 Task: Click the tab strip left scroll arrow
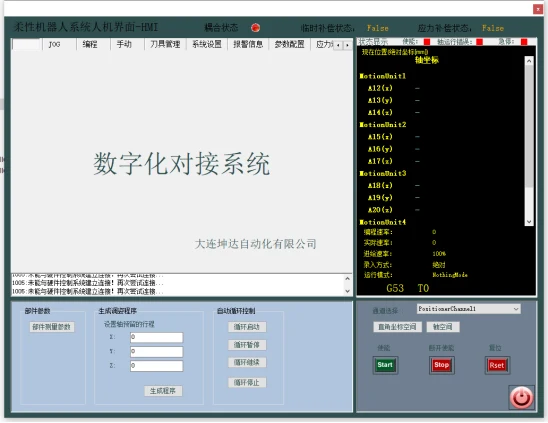coord(338,45)
